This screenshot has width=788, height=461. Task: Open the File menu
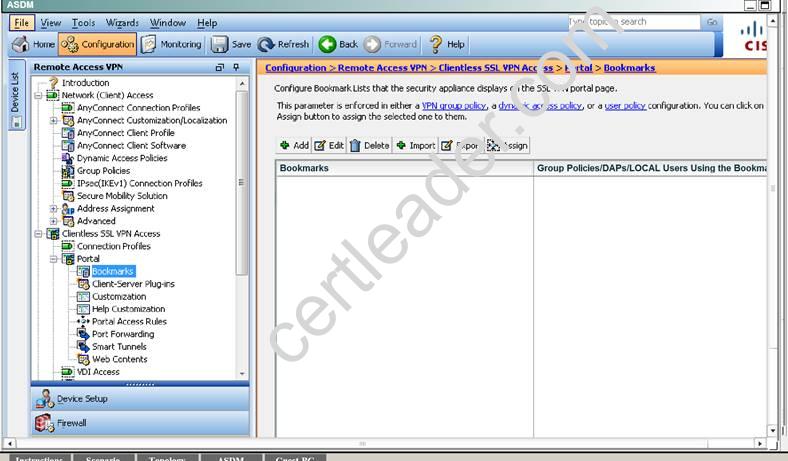pyautogui.click(x=22, y=23)
